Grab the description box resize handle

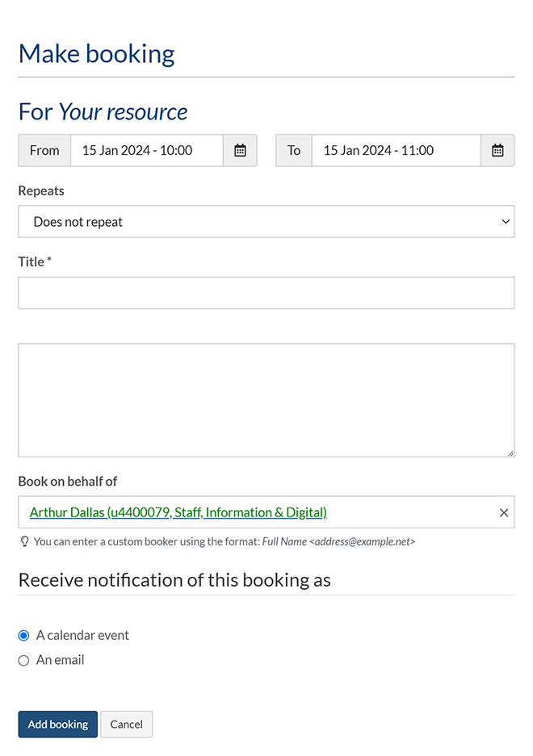[510, 453]
